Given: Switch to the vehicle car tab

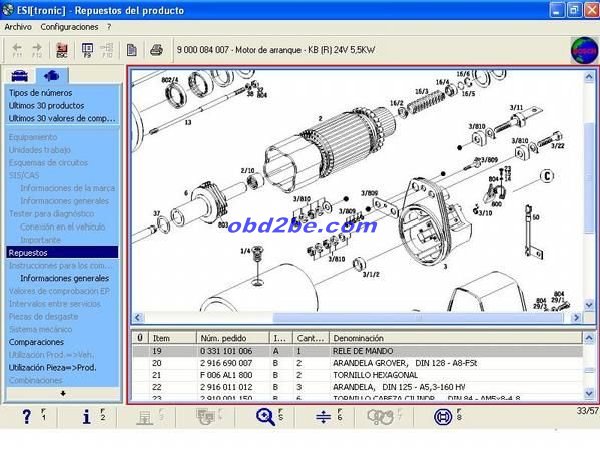Looking at the screenshot, I should coord(20,76).
